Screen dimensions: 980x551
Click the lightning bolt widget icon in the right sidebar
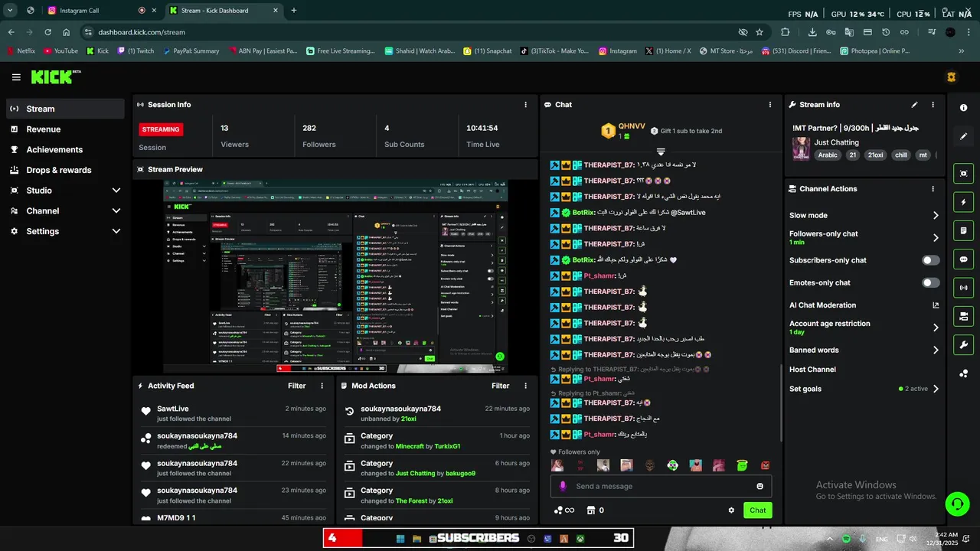point(963,202)
